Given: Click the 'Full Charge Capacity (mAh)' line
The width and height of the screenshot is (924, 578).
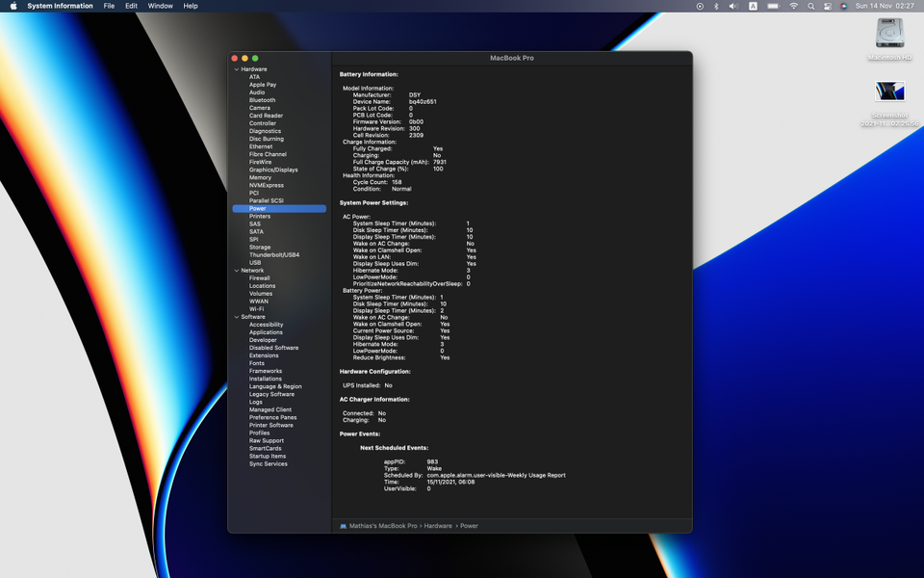Looking at the screenshot, I should 399,162.
